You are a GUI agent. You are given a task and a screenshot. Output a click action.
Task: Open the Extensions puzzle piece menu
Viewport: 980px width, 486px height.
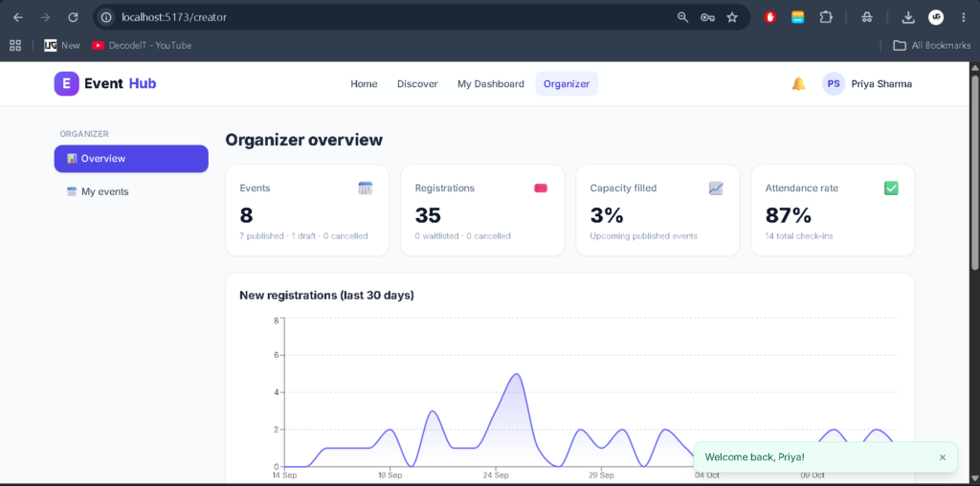[x=826, y=17]
